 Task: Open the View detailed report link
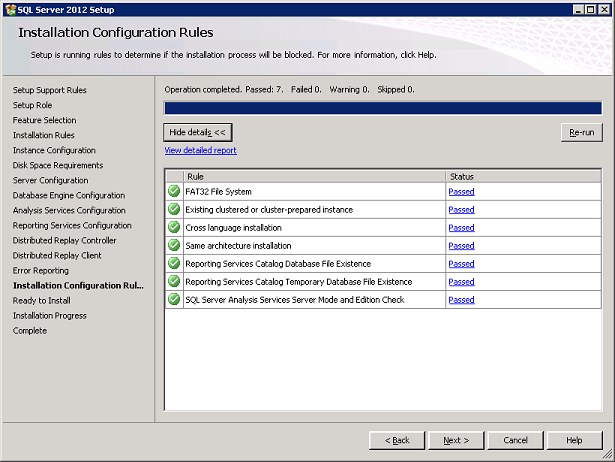200,150
